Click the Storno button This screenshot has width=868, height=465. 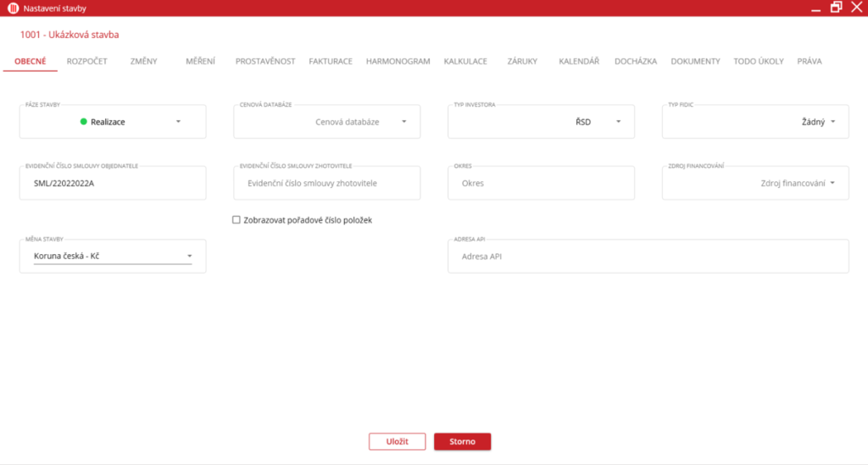point(462,441)
